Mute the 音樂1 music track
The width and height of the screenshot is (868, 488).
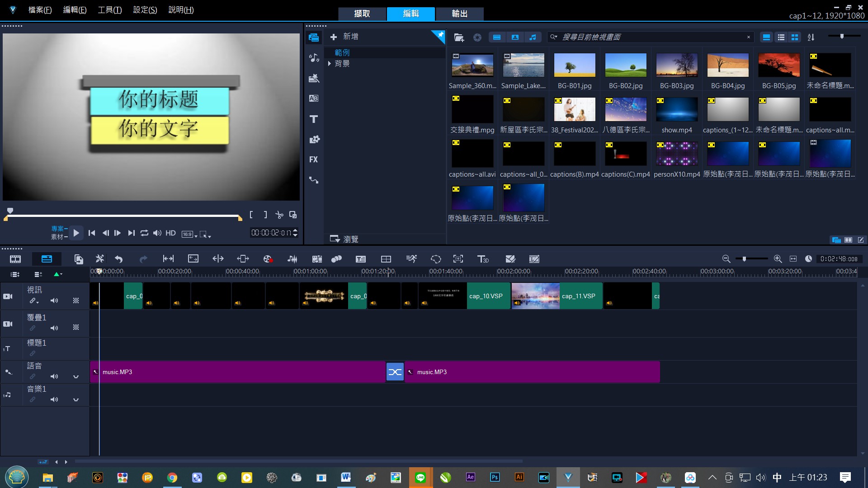click(54, 399)
